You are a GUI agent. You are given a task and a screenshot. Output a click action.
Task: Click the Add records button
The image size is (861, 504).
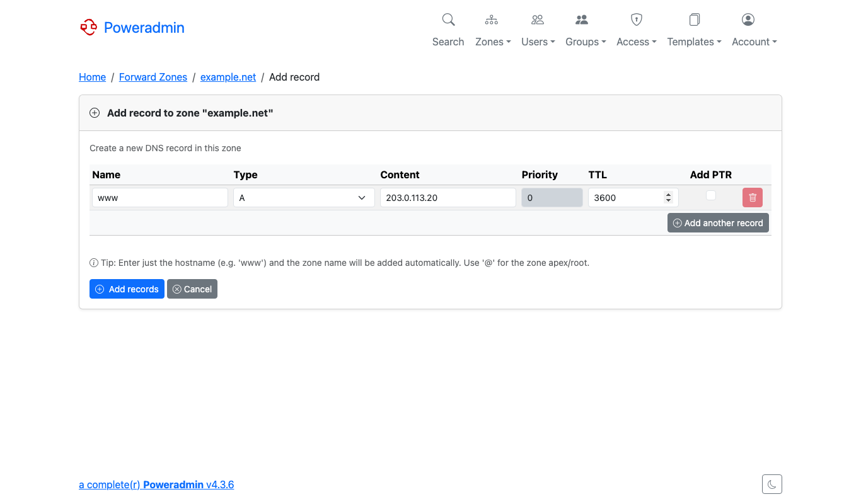click(127, 289)
